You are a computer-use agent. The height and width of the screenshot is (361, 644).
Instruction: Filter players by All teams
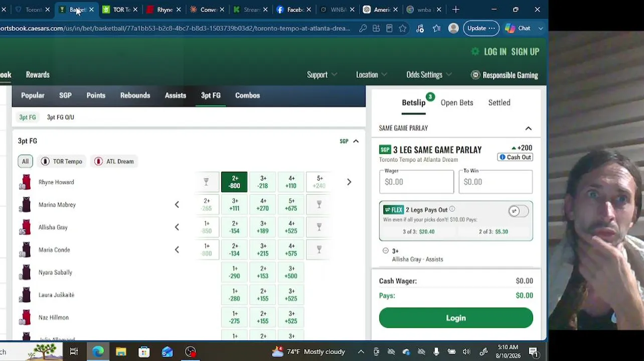coord(25,161)
